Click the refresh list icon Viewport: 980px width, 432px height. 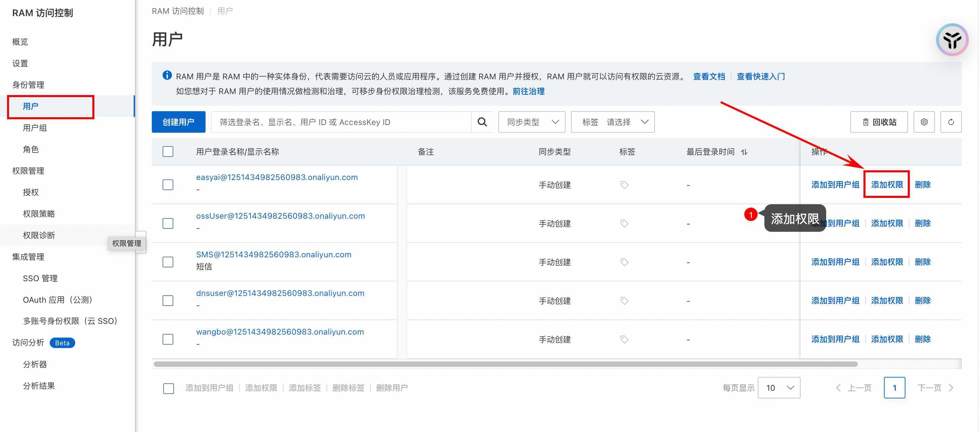tap(951, 122)
